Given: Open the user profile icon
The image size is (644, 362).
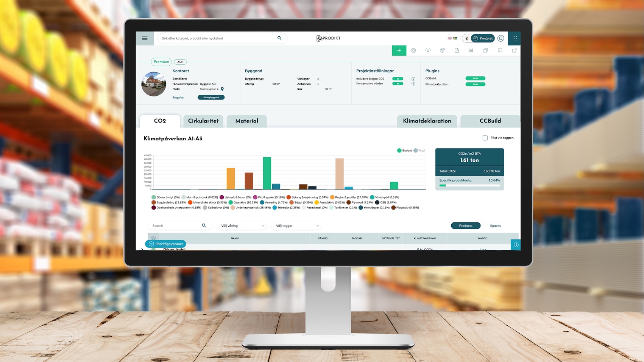Looking at the screenshot, I should point(501,38).
